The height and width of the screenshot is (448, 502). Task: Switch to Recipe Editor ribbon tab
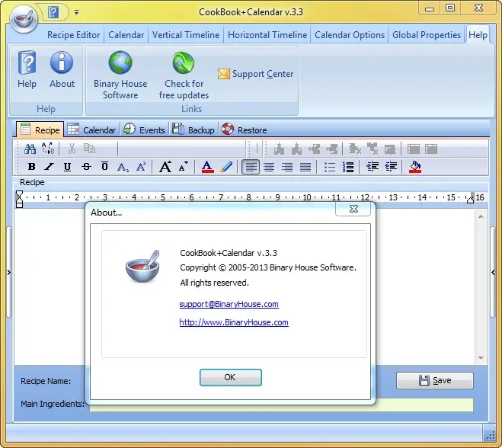coord(73,35)
